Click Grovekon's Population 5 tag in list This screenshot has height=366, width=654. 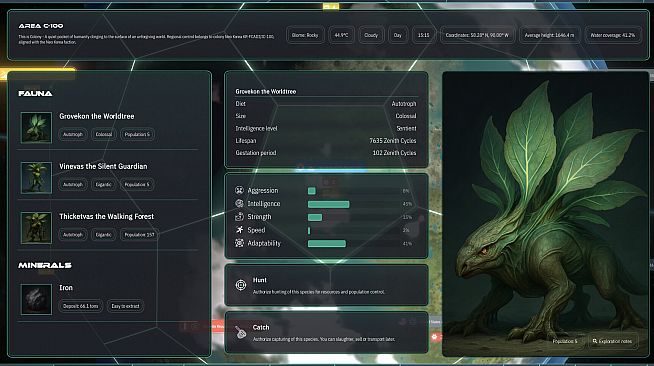pyautogui.click(x=137, y=135)
